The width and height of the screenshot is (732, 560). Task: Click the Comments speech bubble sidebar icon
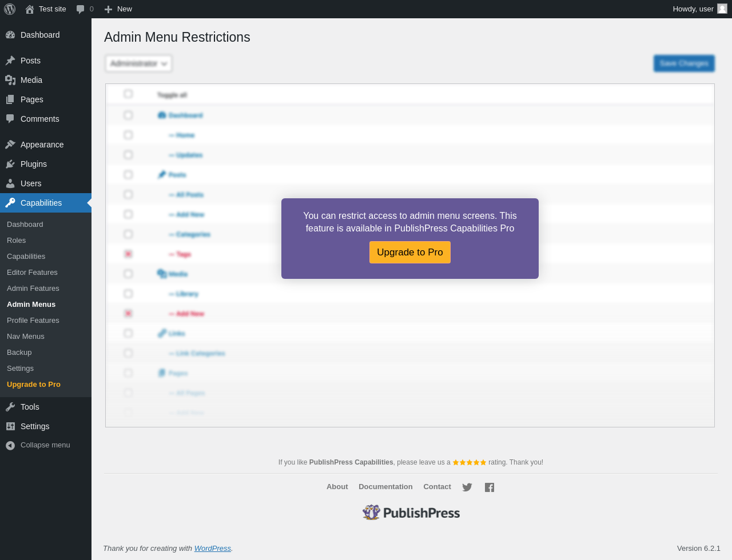pos(10,119)
